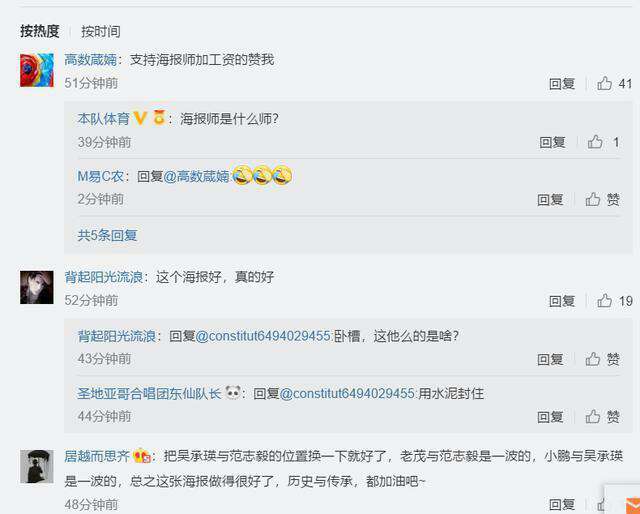Expand 共5条回复 replies

coord(107,235)
